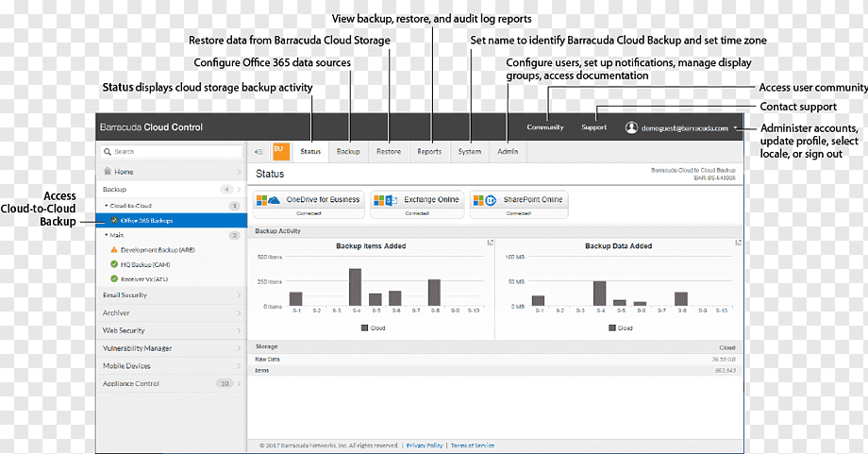
Task: Click the demoguest@barracuda.com account name
Action: tap(685, 128)
